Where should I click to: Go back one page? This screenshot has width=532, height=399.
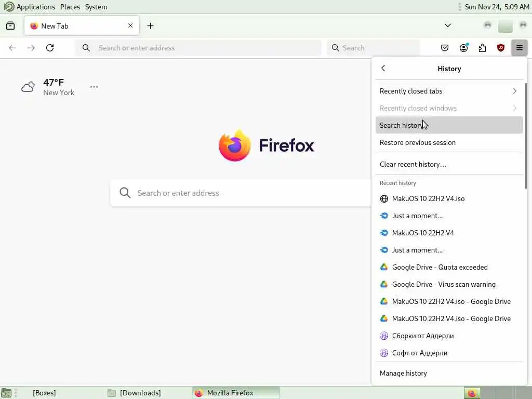12,48
